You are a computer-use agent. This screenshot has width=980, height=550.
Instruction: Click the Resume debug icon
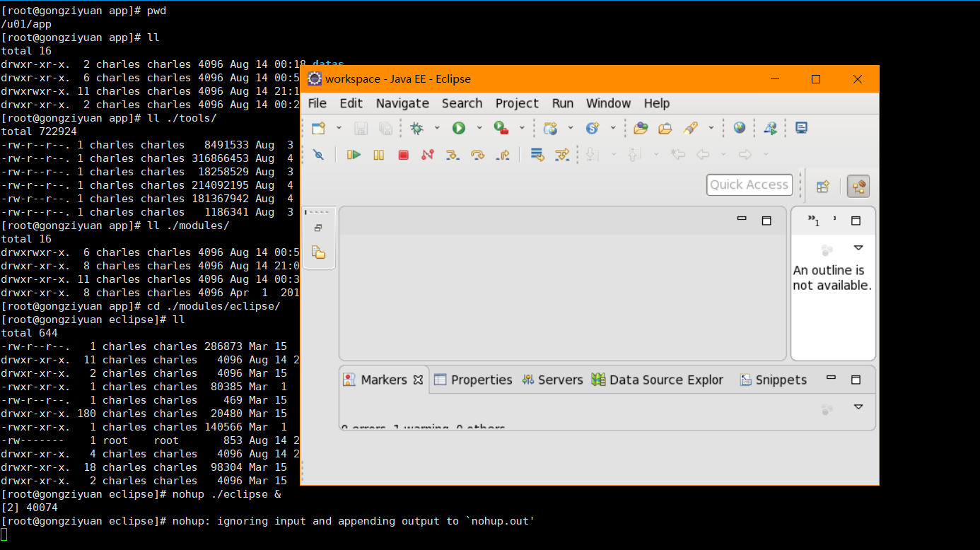(x=354, y=154)
